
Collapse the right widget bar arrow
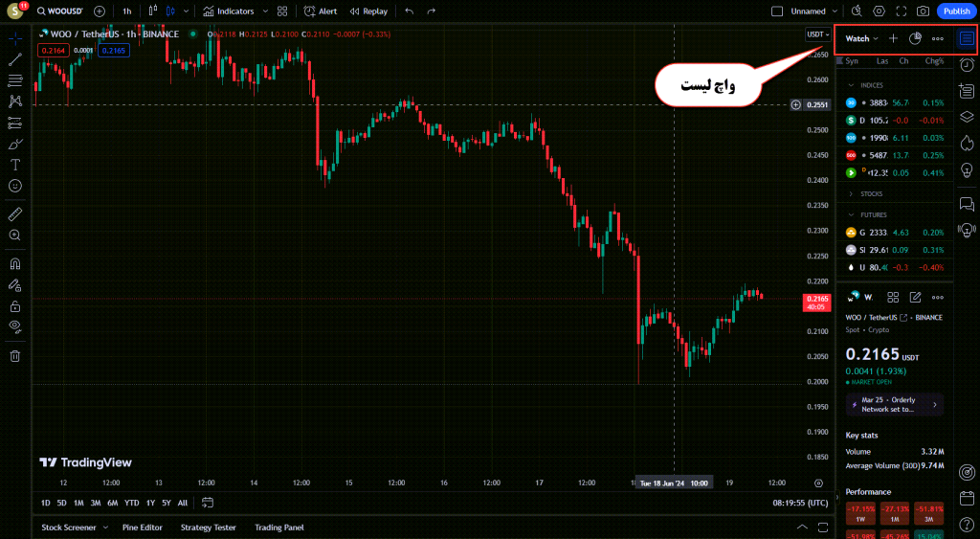click(x=837, y=498)
